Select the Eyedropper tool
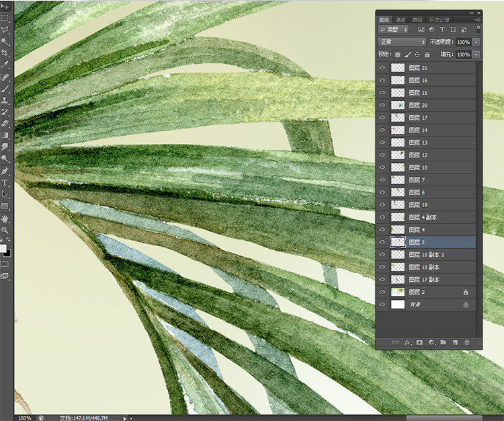504x421 pixels. point(5,65)
